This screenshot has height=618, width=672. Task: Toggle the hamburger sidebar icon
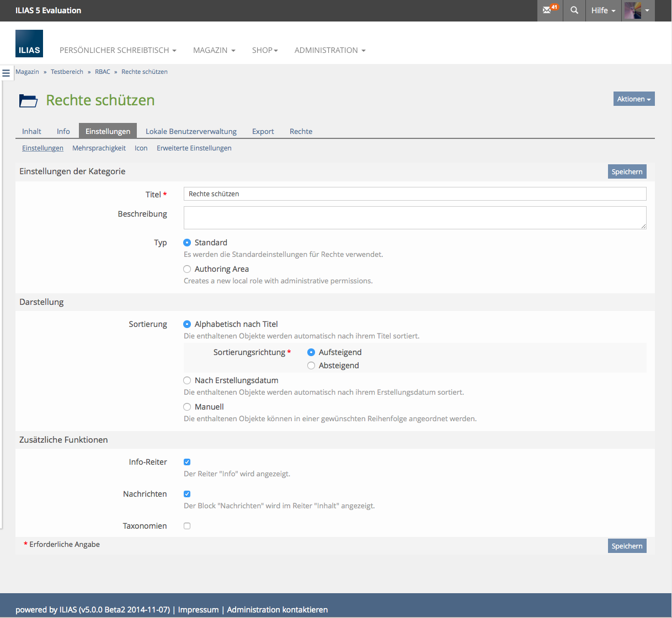tap(6, 73)
